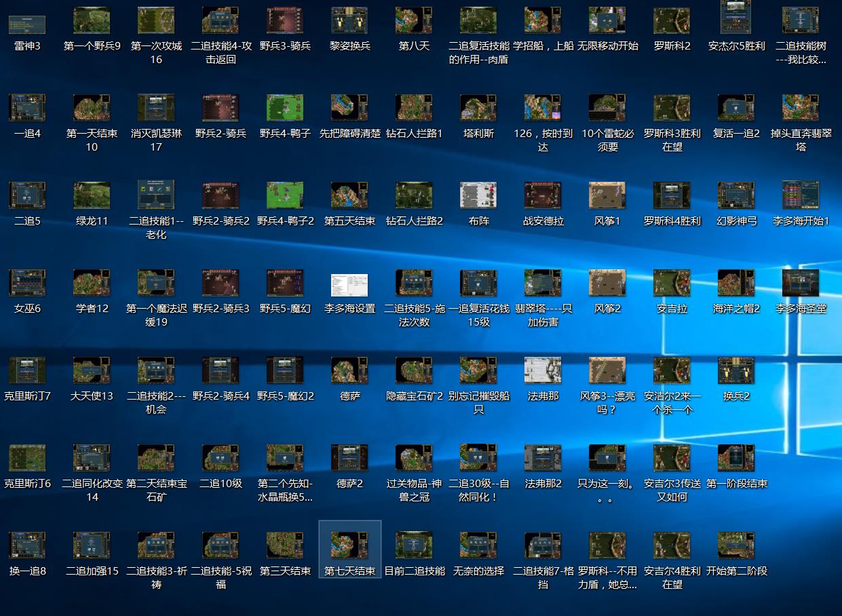Screen dimensions: 842x616
Task: Select 二追技能4-攻击返回 file
Action: point(221,22)
